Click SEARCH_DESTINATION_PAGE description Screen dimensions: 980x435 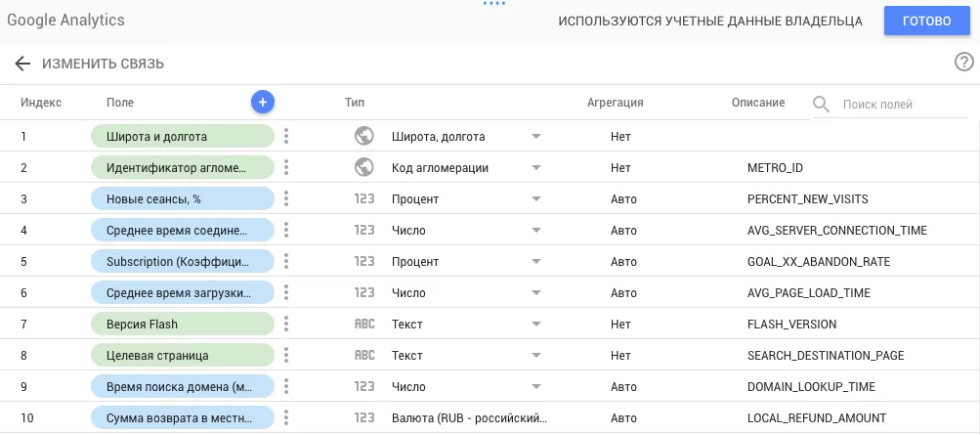tap(826, 356)
